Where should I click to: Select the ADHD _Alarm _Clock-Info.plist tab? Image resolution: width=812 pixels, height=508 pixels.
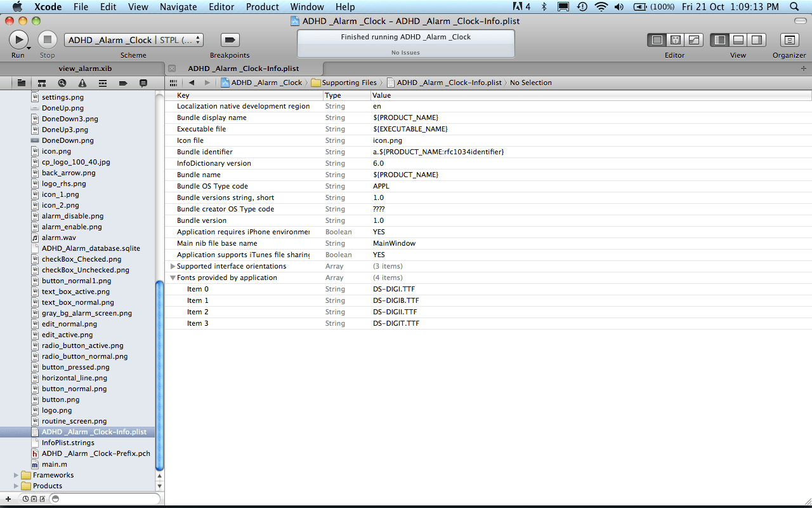244,68
